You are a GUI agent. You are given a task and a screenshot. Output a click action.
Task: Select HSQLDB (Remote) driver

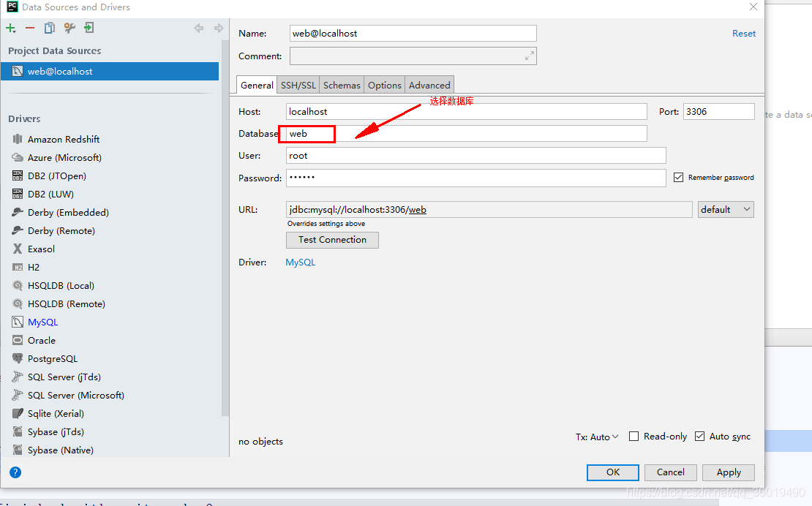(67, 303)
